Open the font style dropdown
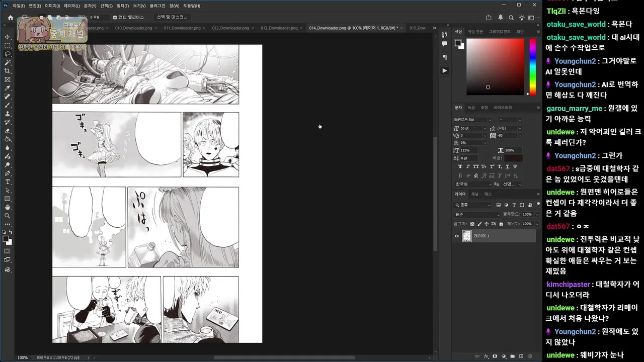The height and width of the screenshot is (362, 644). coord(510,120)
